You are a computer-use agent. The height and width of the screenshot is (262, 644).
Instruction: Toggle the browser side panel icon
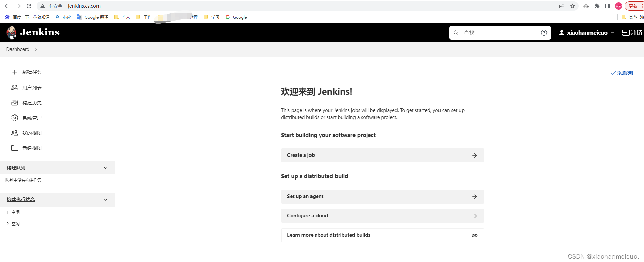click(608, 6)
